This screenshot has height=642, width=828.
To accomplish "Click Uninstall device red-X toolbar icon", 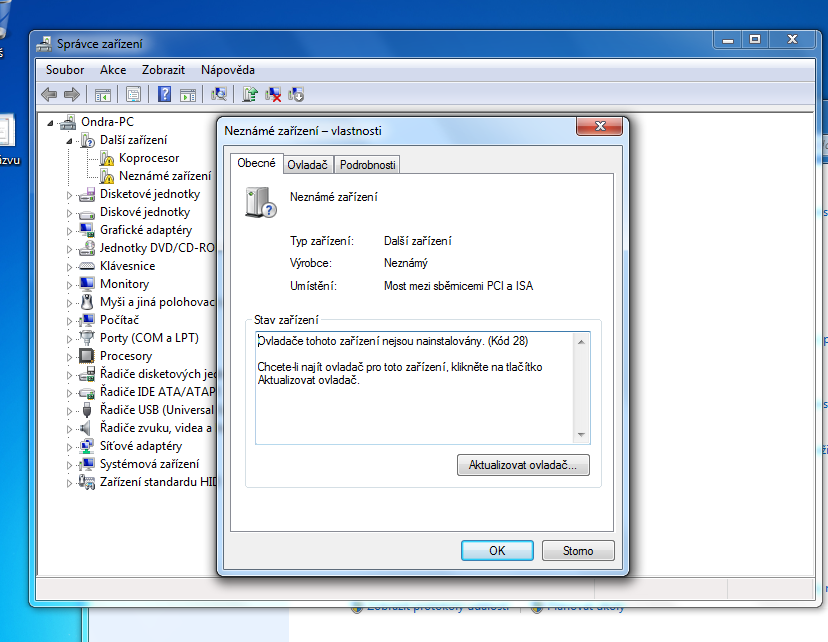I will [273, 95].
